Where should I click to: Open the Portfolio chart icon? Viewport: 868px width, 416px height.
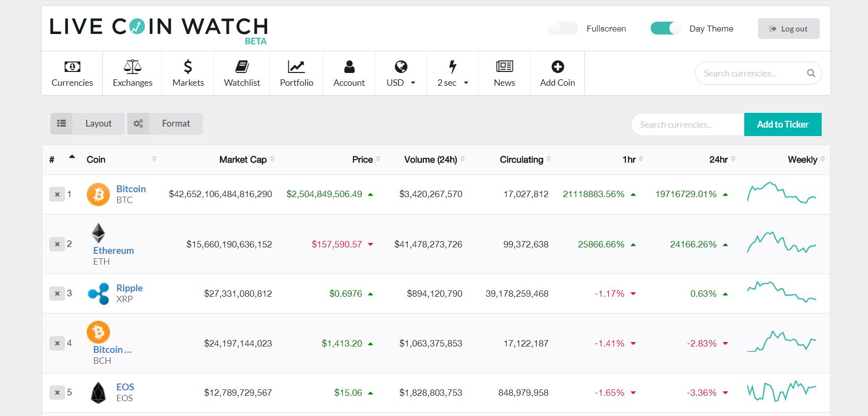(296, 67)
